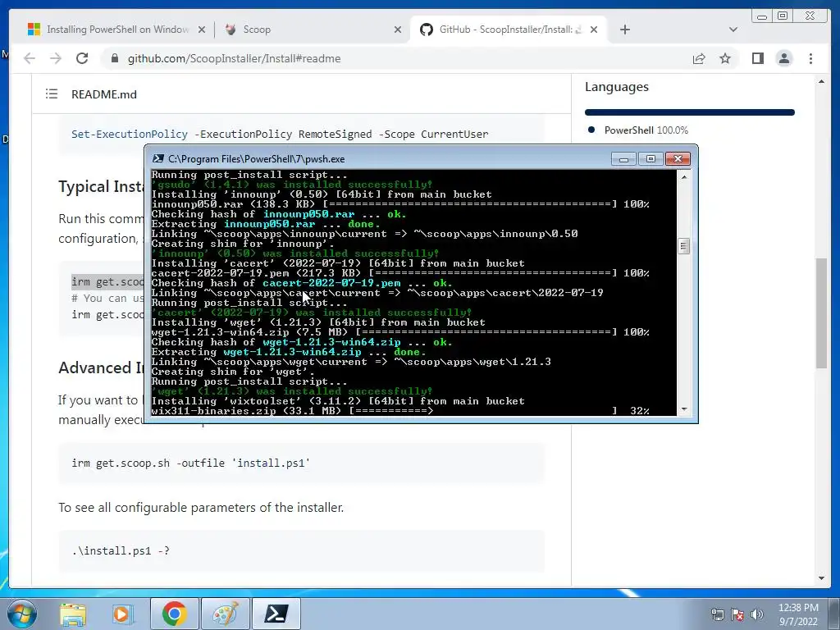Click the wix311-binaries.zip download progress line
The width and height of the screenshot is (840, 630).
[400, 411]
